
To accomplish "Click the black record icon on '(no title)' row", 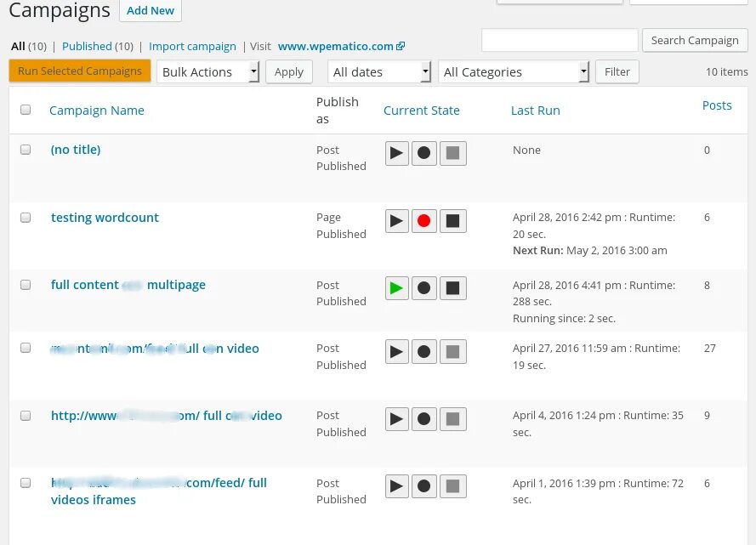I will [424, 153].
